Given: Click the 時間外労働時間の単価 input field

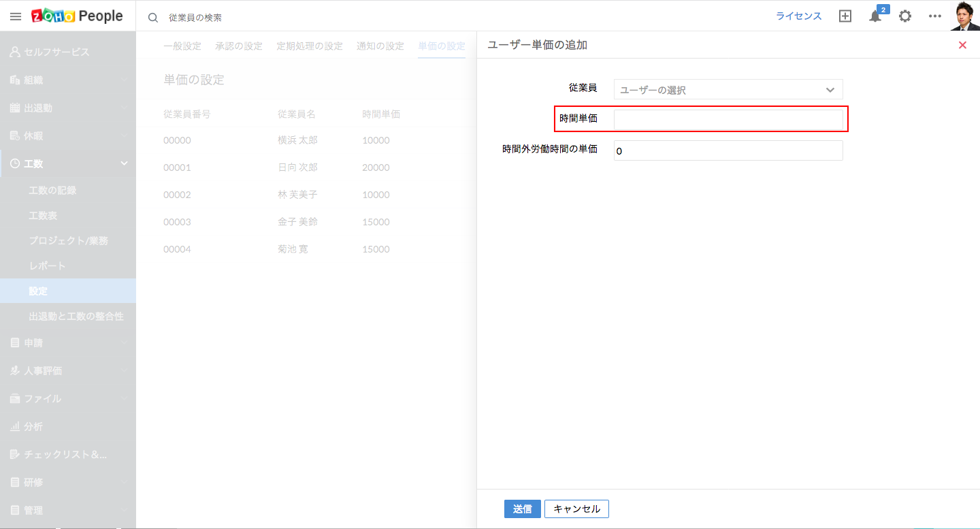Looking at the screenshot, I should 728,150.
